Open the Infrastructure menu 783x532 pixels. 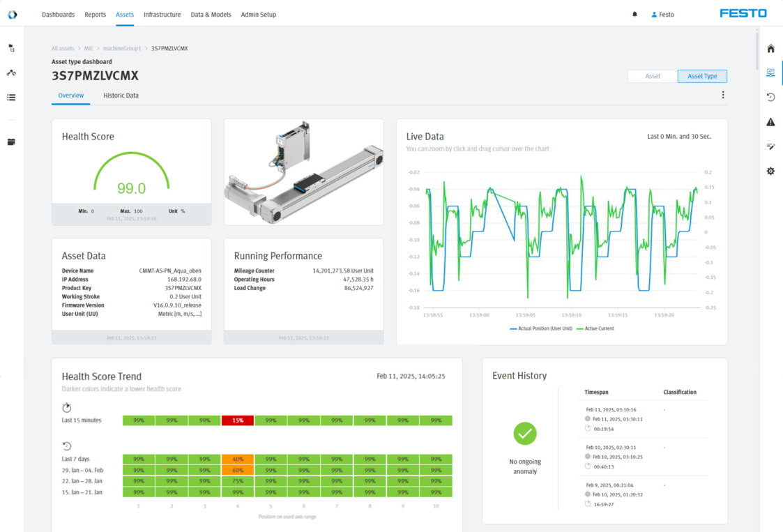coord(162,14)
